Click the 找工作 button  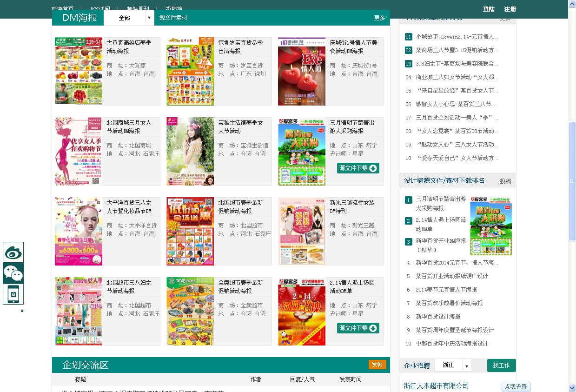[501, 365]
